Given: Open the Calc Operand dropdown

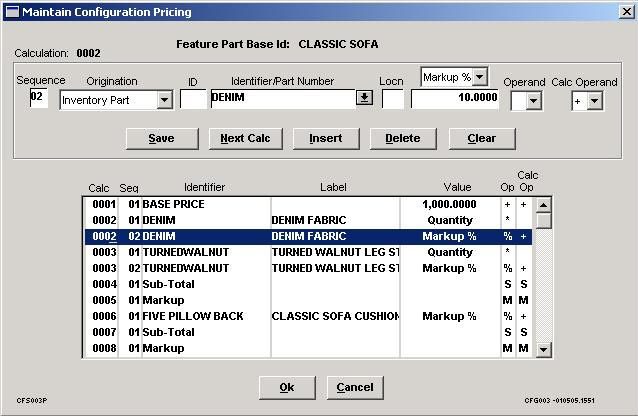Looking at the screenshot, I should [594, 101].
